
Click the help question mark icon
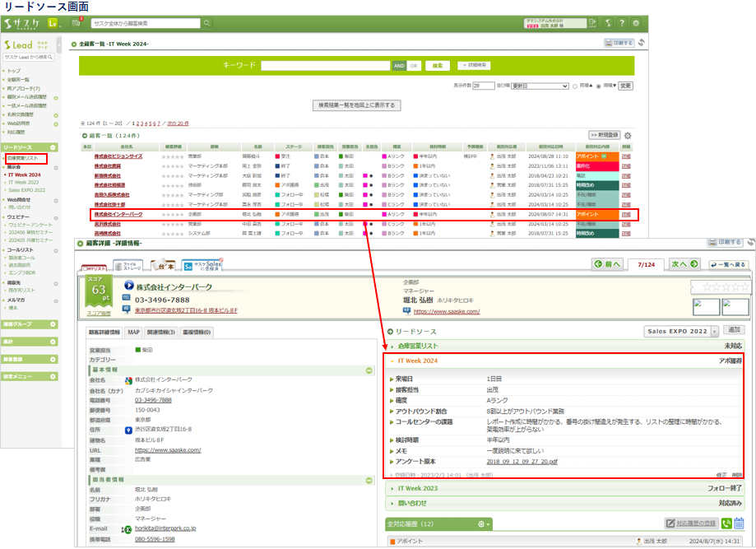tap(622, 23)
